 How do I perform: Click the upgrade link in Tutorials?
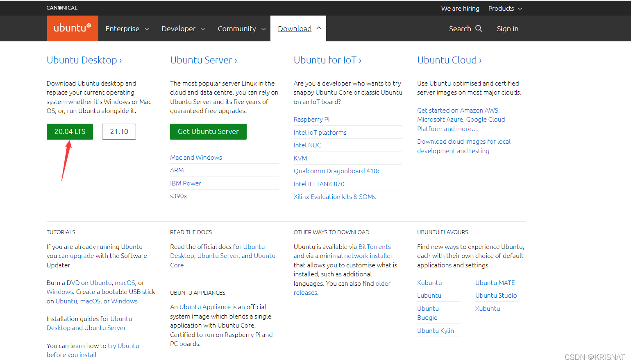click(x=82, y=255)
